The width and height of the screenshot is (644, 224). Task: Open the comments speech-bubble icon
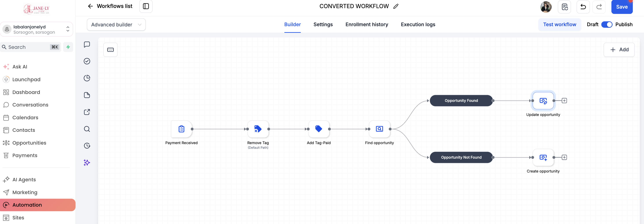coord(87,44)
